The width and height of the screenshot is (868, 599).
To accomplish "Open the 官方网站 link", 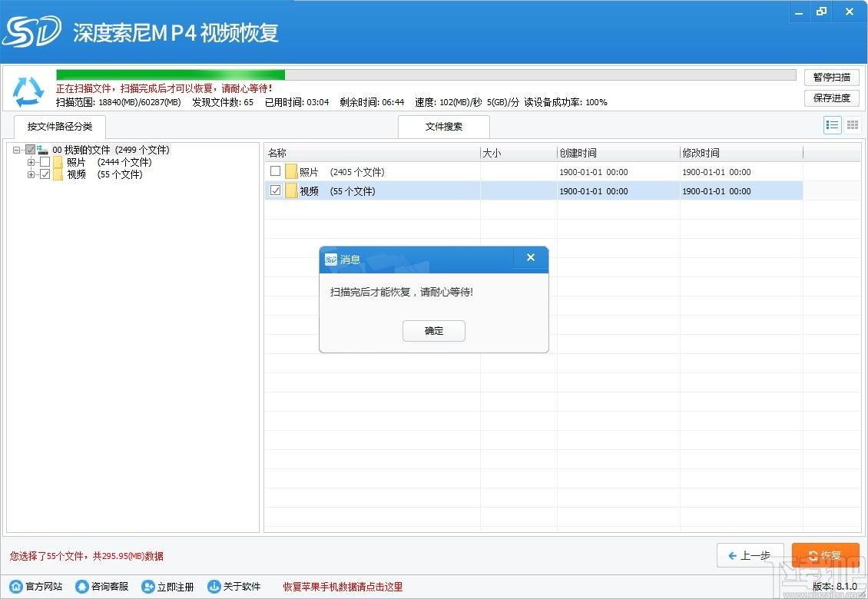I will coord(44,586).
